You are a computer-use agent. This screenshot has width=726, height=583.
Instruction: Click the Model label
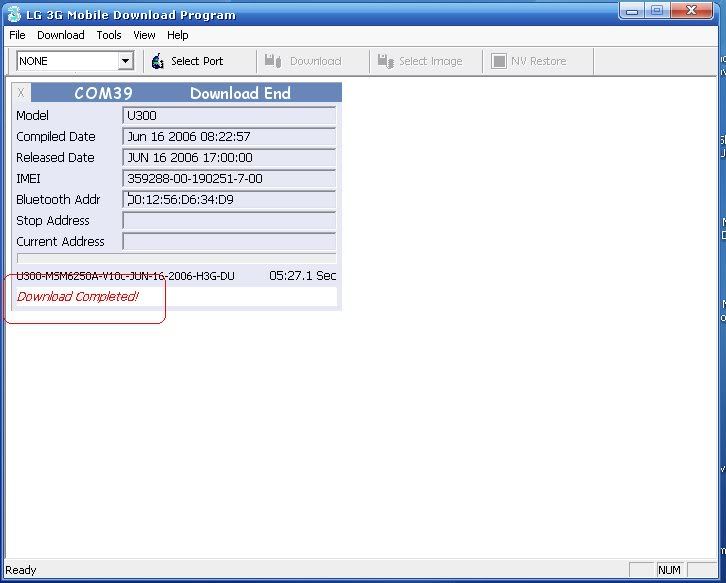[32, 115]
